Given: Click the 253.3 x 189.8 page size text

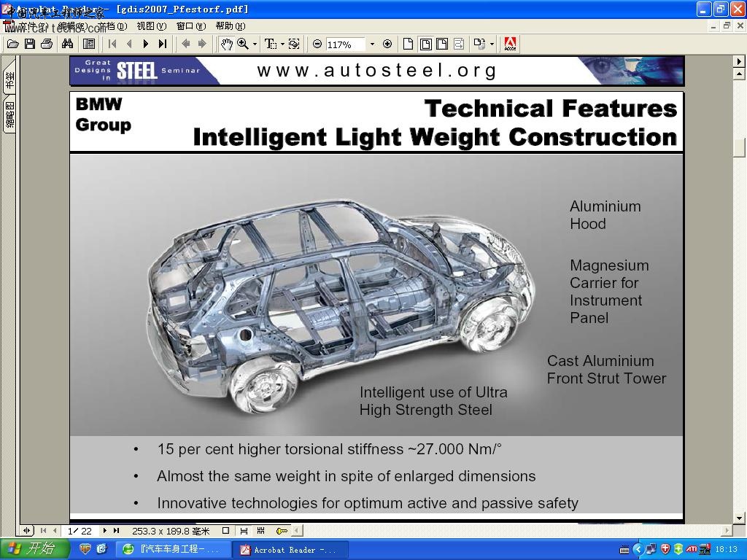Looking at the screenshot, I should [x=171, y=531].
